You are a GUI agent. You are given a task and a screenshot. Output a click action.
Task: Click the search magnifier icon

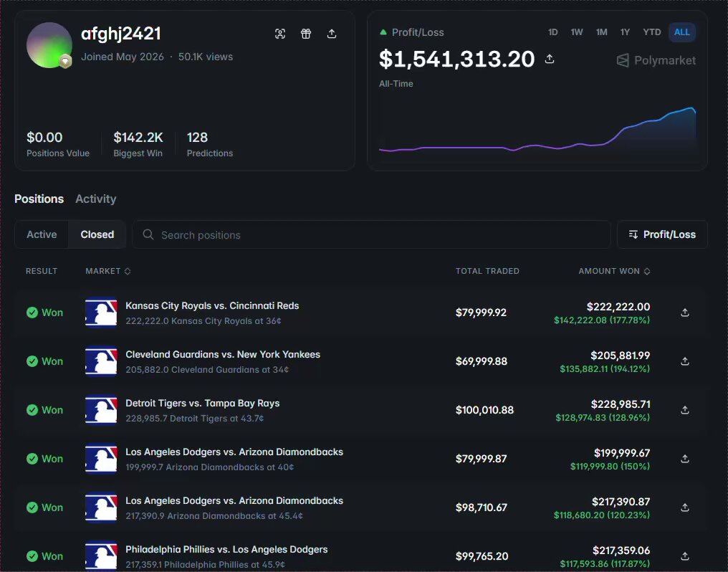(x=148, y=234)
